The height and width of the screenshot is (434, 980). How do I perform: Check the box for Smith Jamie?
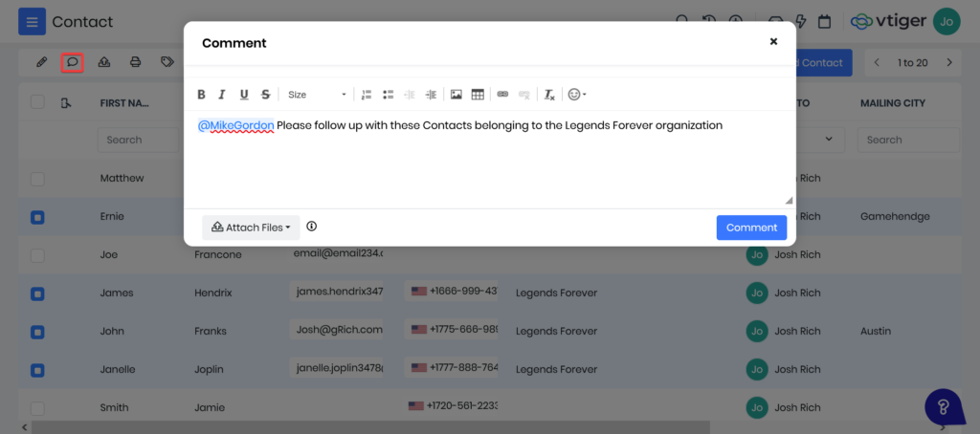(x=37, y=408)
